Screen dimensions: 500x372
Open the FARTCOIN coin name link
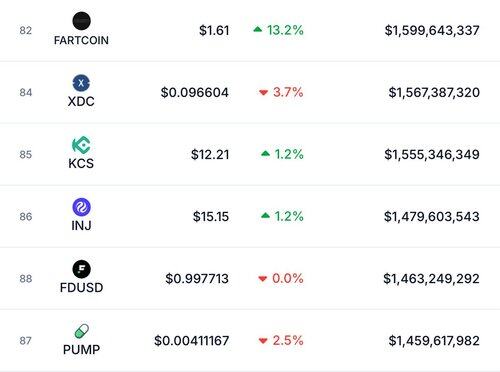coord(81,40)
